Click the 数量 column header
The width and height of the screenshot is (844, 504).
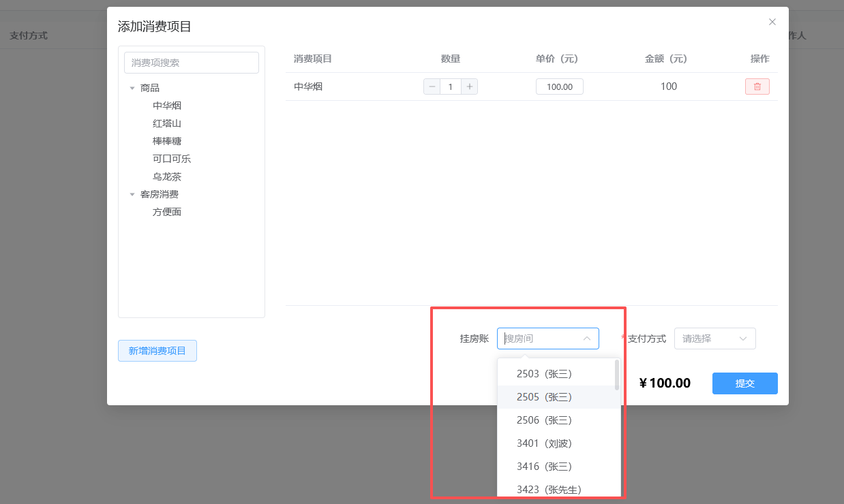click(451, 59)
